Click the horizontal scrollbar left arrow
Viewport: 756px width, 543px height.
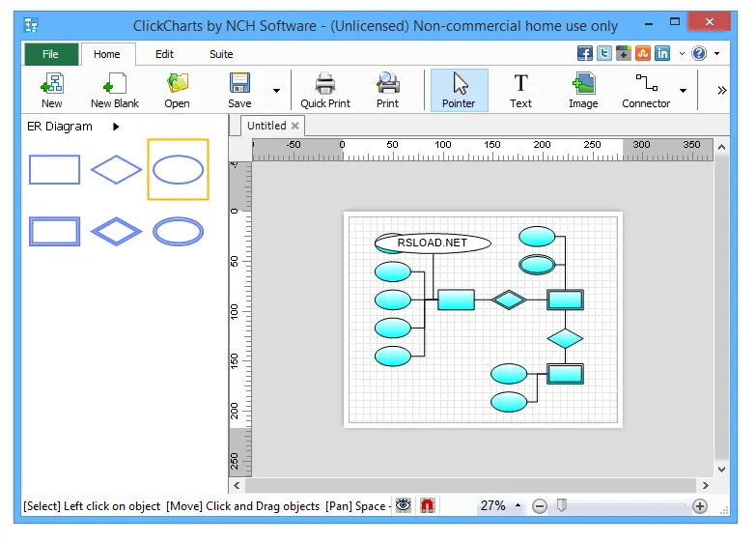[x=237, y=486]
